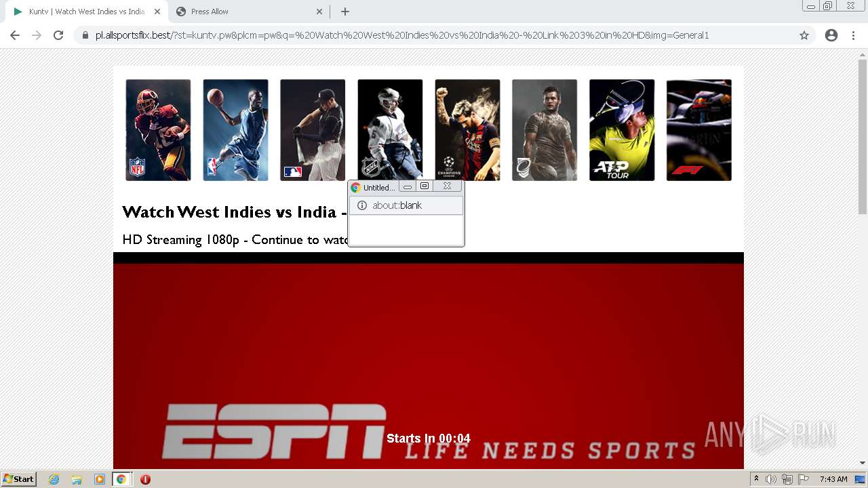Click the Untitled popup title bar
868x488 pixels.
pyautogui.click(x=374, y=187)
